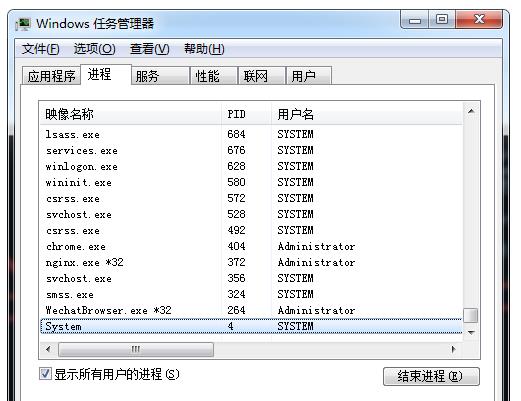Select csrss.exe with PID 492

[251, 230]
